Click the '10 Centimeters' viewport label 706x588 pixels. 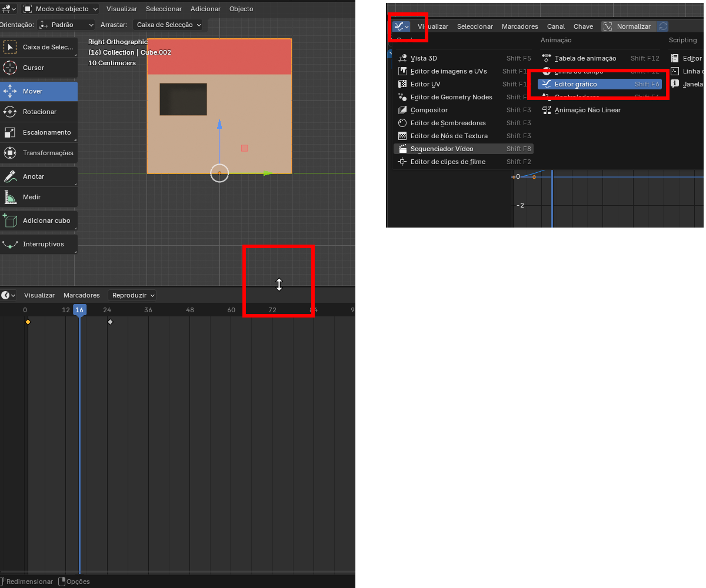pyautogui.click(x=112, y=63)
